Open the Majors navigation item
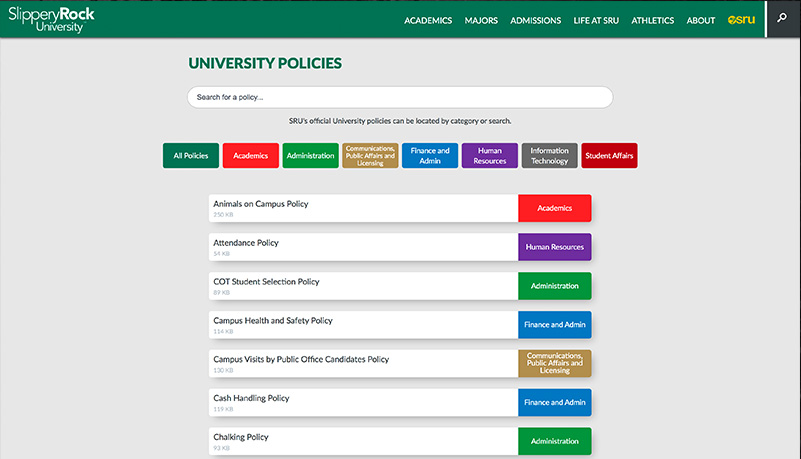 [481, 20]
